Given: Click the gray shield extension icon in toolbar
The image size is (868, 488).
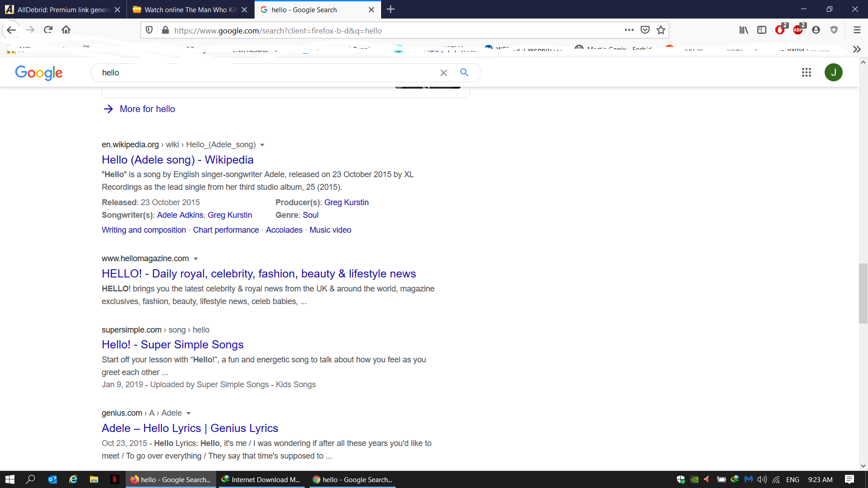Looking at the screenshot, I should (834, 30).
